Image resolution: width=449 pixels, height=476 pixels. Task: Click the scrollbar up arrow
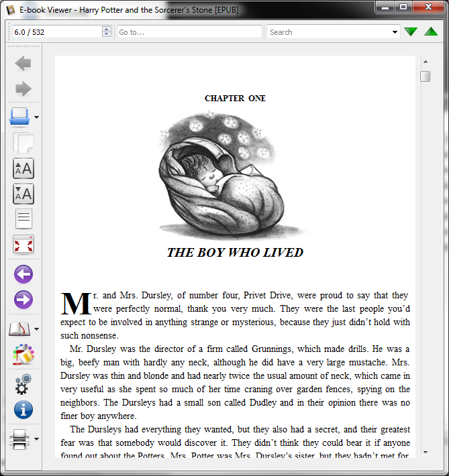tap(426, 62)
